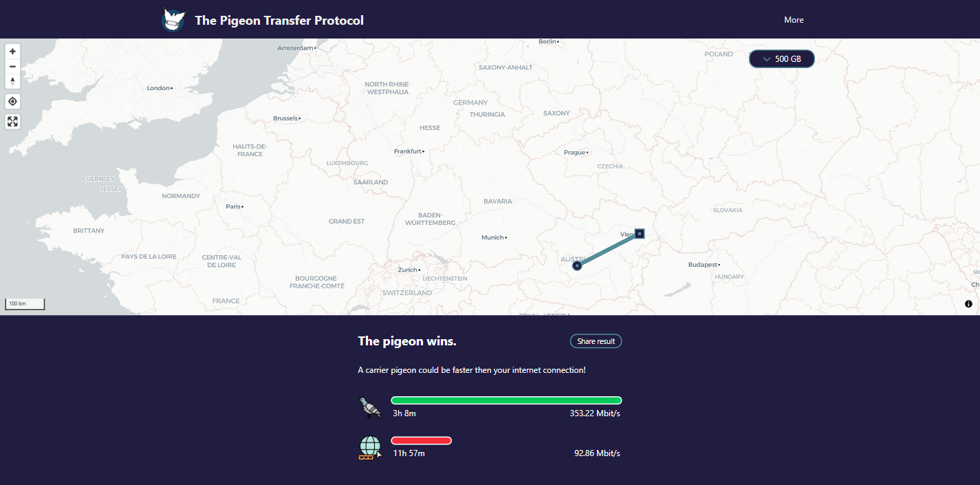Viewport: 980px width, 485px height.
Task: Click the carrier pigeon icon
Action: [370, 407]
